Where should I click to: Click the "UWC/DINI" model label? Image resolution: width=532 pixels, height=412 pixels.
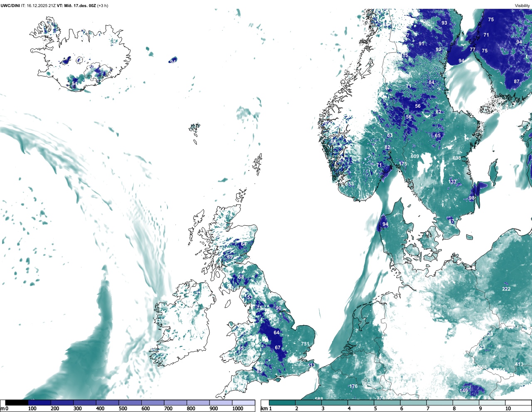tap(10, 5)
